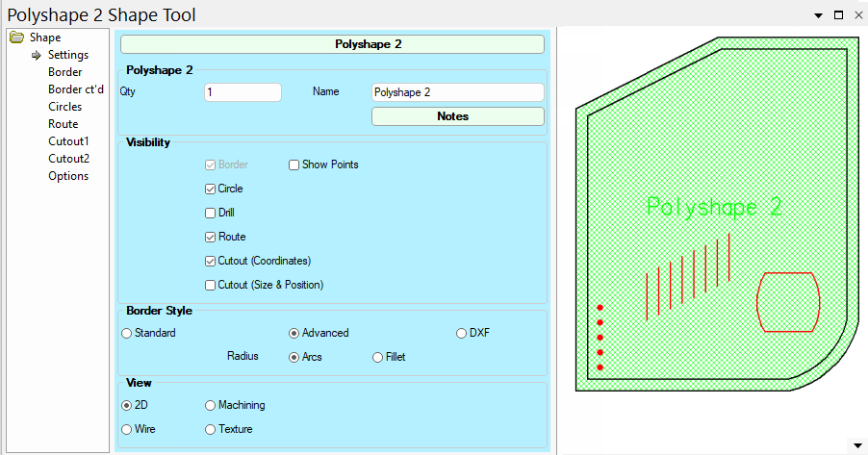Open the Border tree item

(64, 72)
